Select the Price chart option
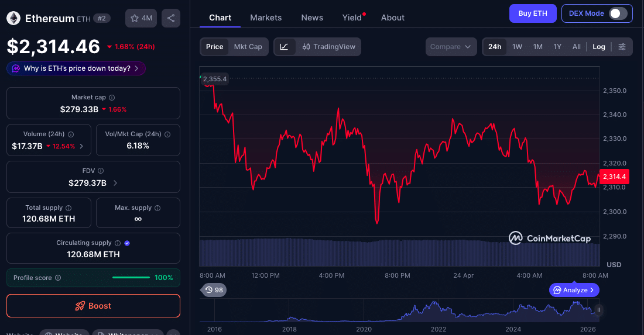The height and width of the screenshot is (335, 644). [x=214, y=47]
